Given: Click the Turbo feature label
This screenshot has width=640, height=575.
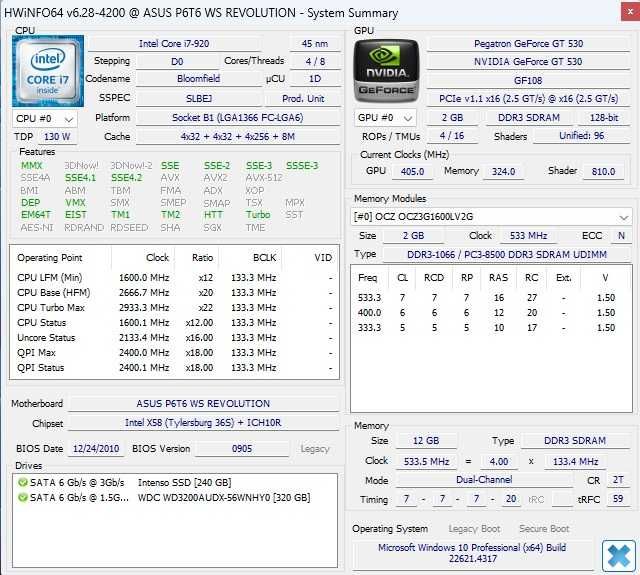Looking at the screenshot, I should click(258, 215).
